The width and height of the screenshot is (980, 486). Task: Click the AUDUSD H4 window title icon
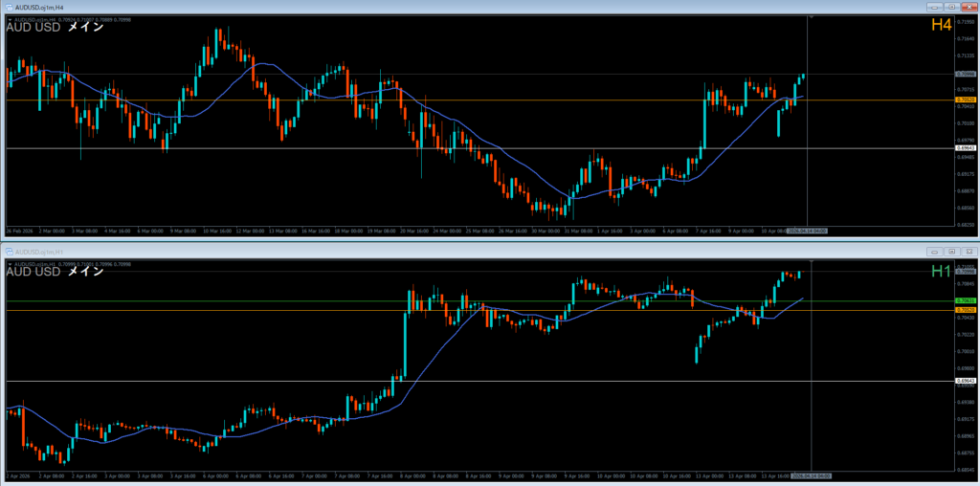[x=8, y=7]
